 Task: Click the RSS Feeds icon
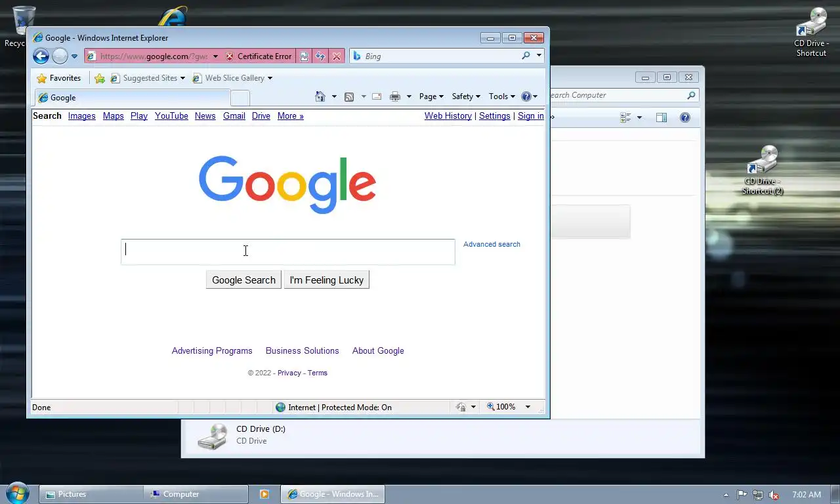click(349, 96)
